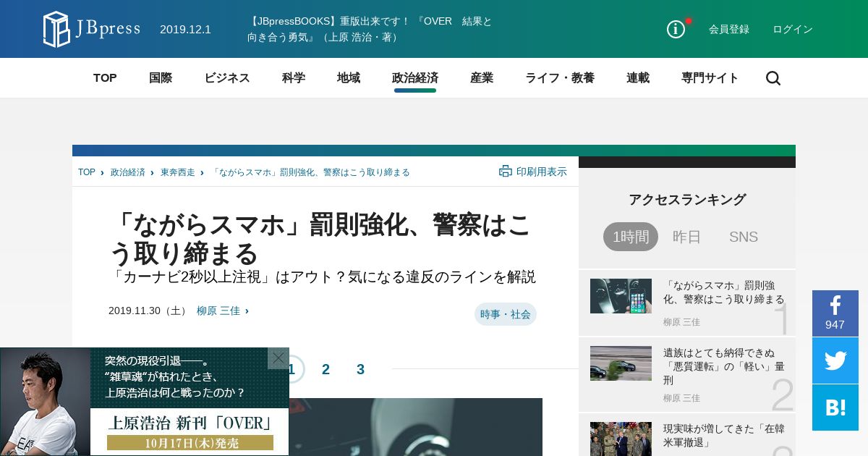Click TOP in the breadcrumb trail
This screenshot has height=456, width=868.
click(x=87, y=172)
